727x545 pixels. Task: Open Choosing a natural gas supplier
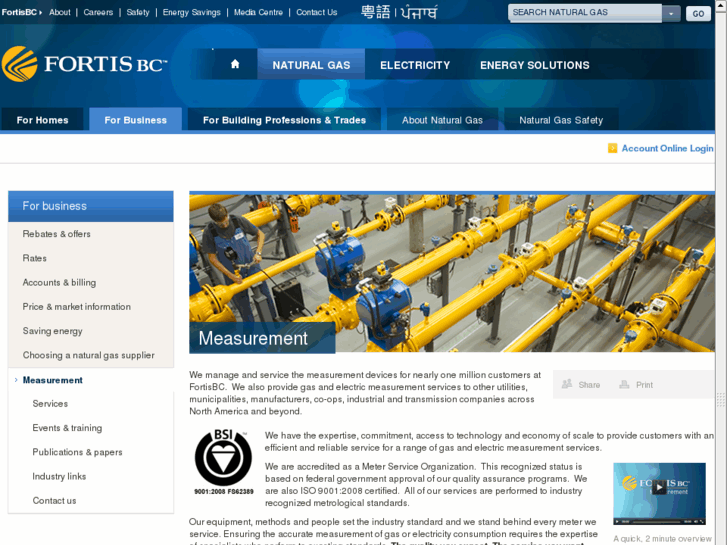click(89, 355)
